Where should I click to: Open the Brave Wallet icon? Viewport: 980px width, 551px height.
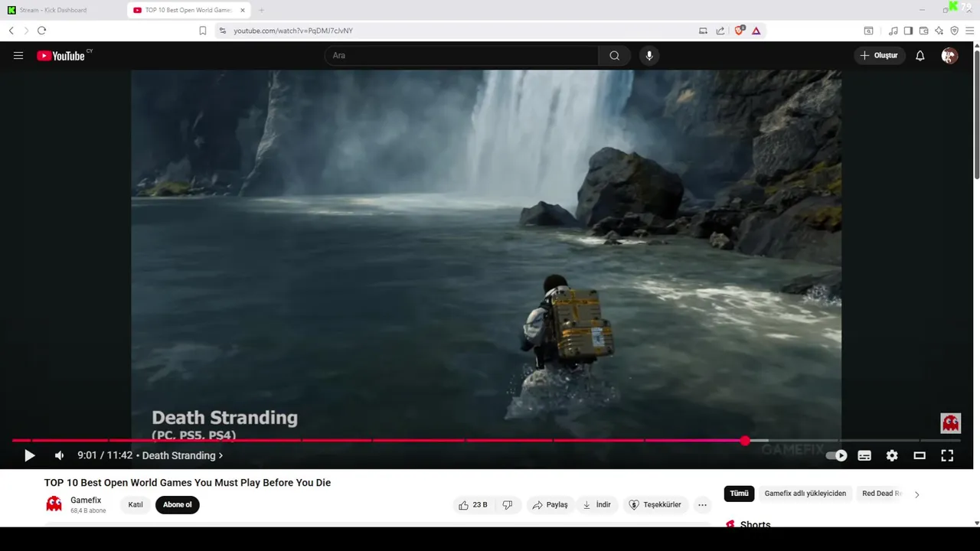tap(923, 31)
